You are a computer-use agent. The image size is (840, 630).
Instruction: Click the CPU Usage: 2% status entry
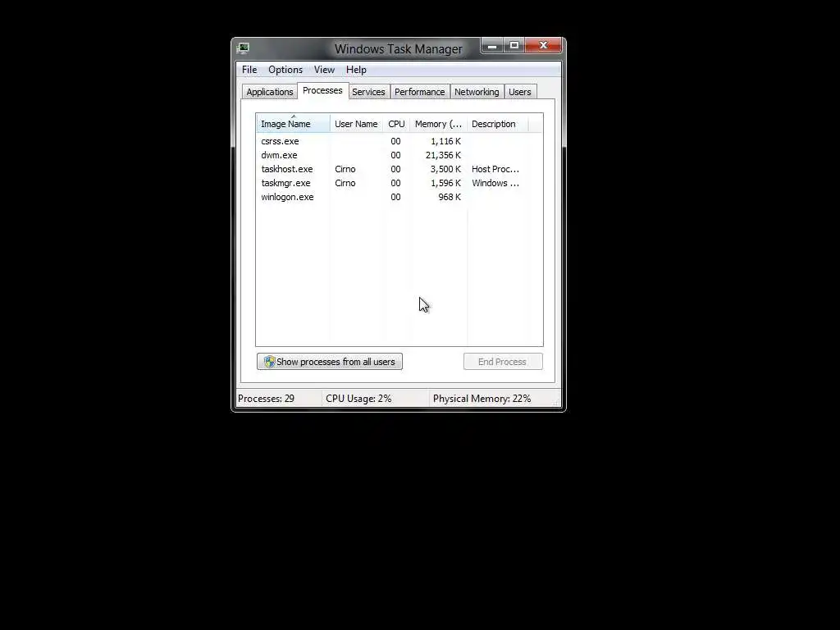coord(358,399)
